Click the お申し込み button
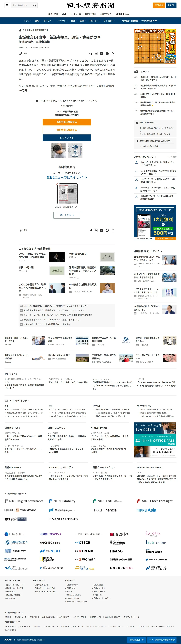Viewport: 181px width, 644px height. [159, 5]
